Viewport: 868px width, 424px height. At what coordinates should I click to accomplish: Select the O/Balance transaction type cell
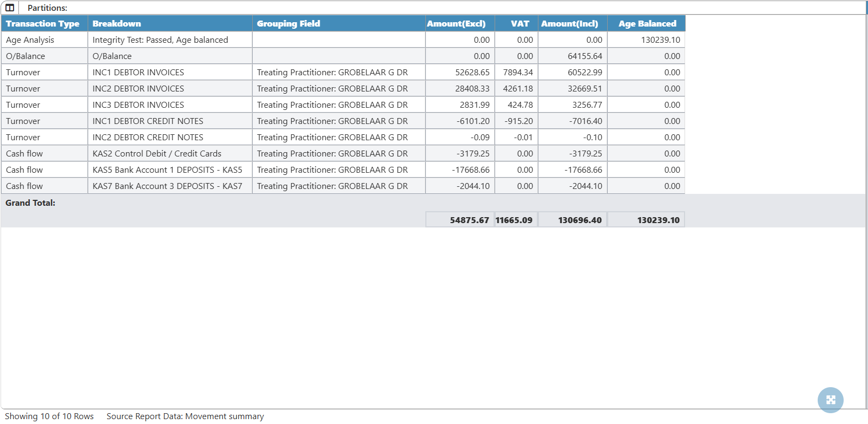coord(25,56)
